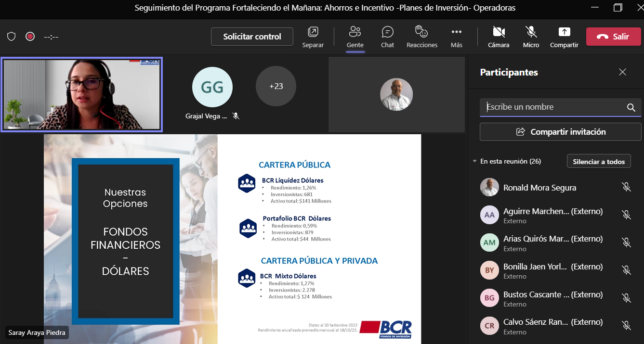The height and width of the screenshot is (344, 644).
Task: Click the CARTERA PÚBLICA heading on slide
Action: point(294,165)
